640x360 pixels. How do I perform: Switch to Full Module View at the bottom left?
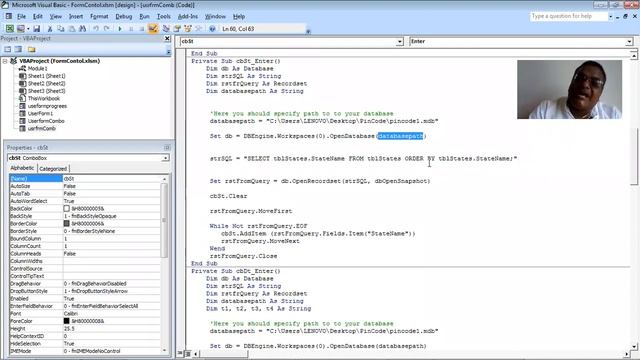(x=188, y=353)
